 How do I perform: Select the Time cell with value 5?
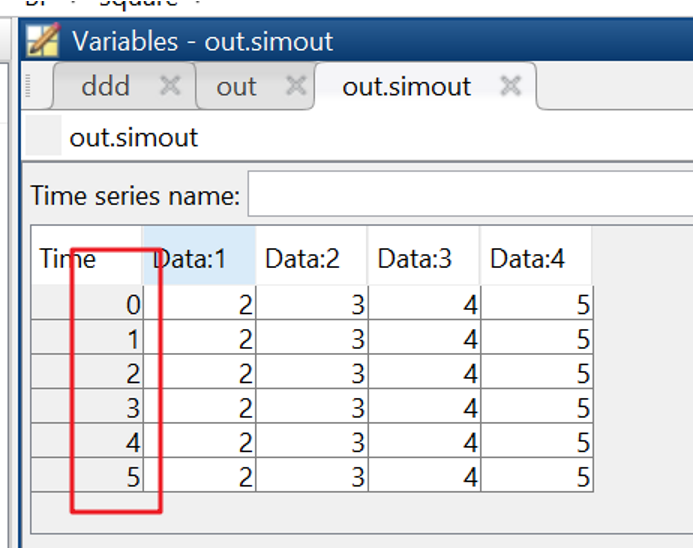(87, 477)
